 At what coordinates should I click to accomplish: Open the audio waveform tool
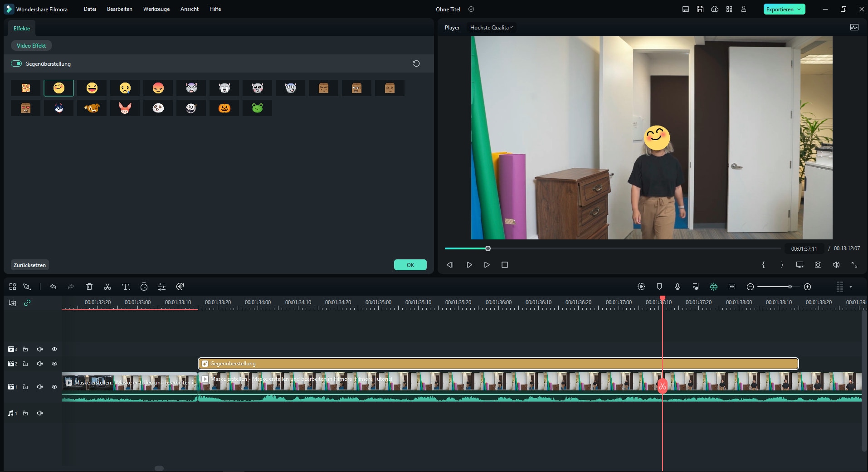click(x=180, y=287)
